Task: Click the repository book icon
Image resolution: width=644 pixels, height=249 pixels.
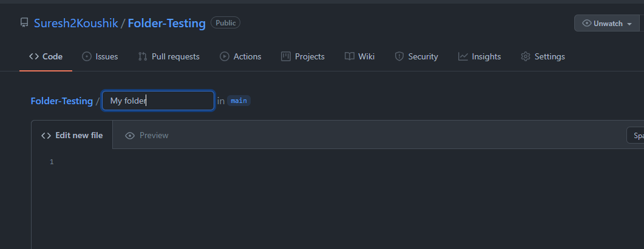Action: pos(24,23)
